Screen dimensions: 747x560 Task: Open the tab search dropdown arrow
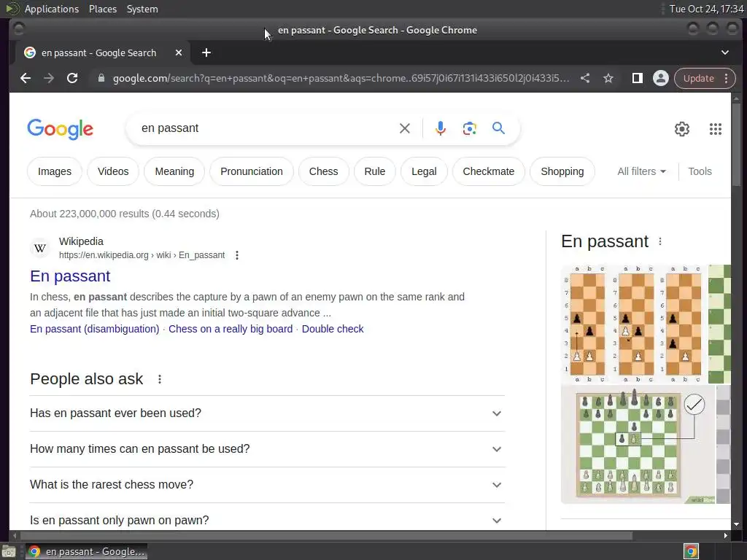click(724, 52)
